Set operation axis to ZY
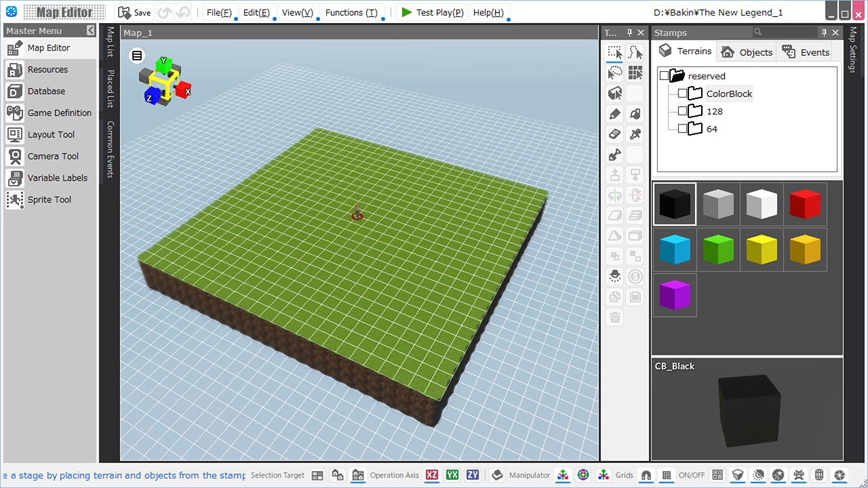 coord(473,475)
